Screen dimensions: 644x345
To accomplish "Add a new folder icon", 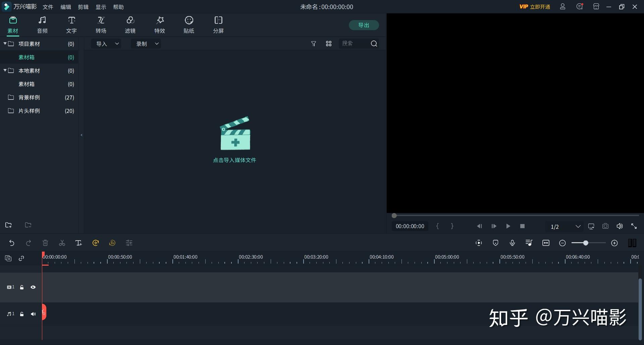I will [x=8, y=225].
